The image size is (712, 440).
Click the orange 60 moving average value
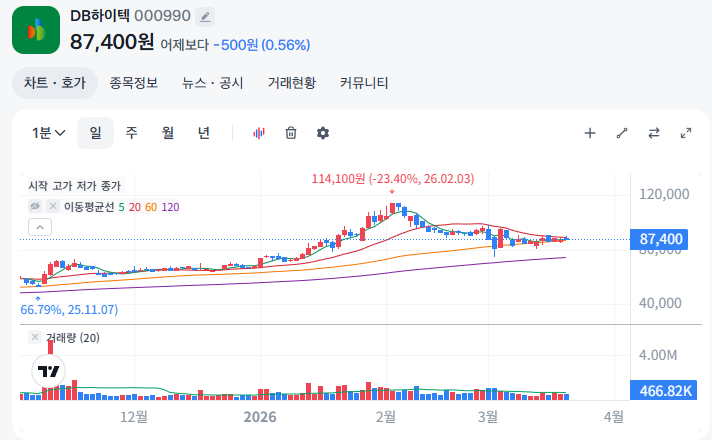(x=151, y=208)
